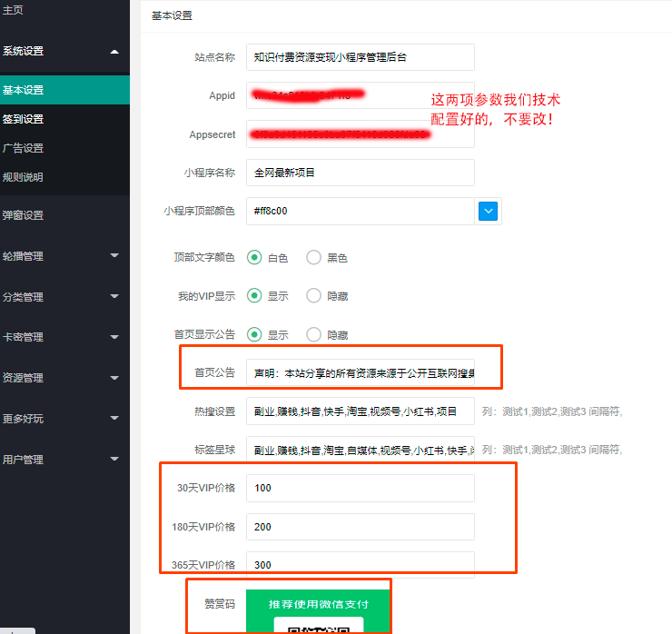The image size is (672, 634).
Task: Click the 标签星球 input field
Action: coord(360,450)
